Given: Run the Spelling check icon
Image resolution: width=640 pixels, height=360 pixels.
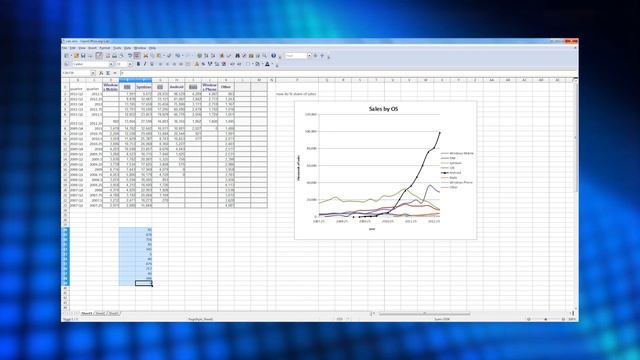Looking at the screenshot, I should pyautogui.click(x=129, y=56).
